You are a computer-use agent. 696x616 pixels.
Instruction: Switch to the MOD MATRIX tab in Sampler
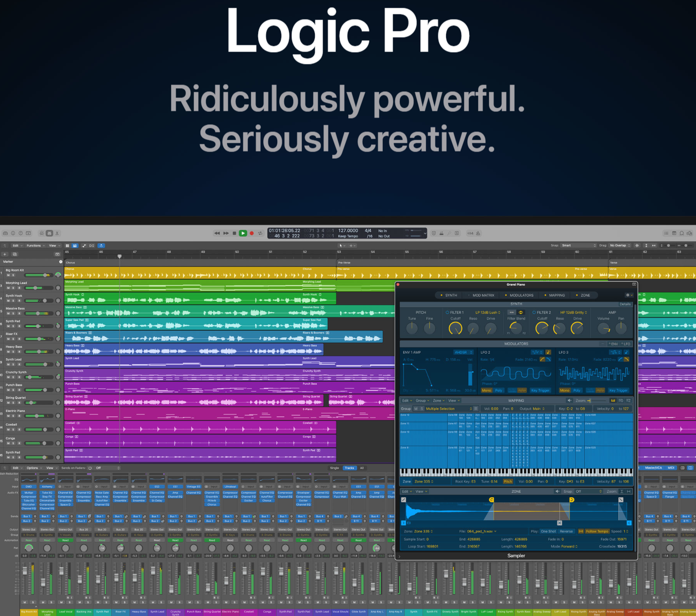[481, 295]
